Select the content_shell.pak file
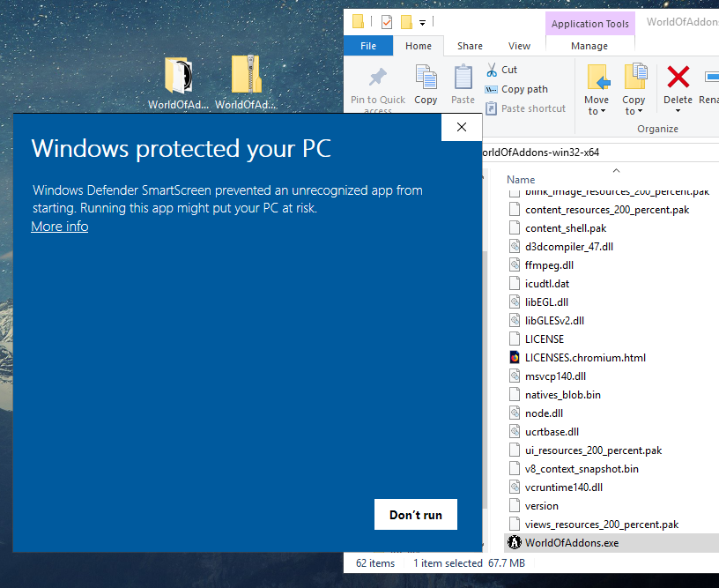 558,228
